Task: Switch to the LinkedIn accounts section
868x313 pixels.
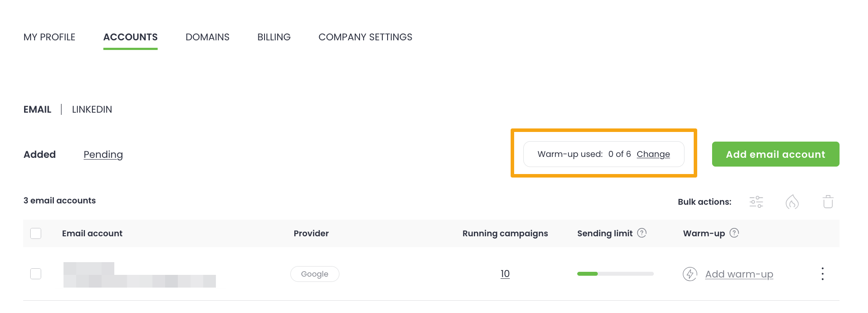Action: point(92,110)
